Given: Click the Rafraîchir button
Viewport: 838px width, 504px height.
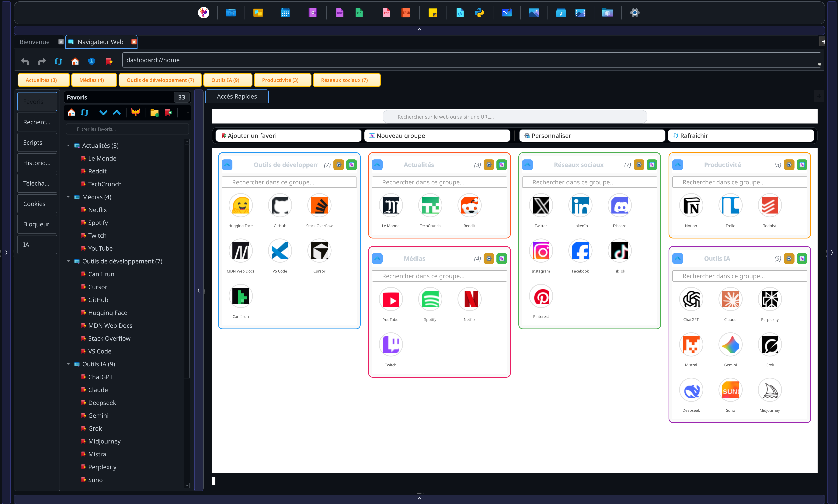Looking at the screenshot, I should pos(741,136).
